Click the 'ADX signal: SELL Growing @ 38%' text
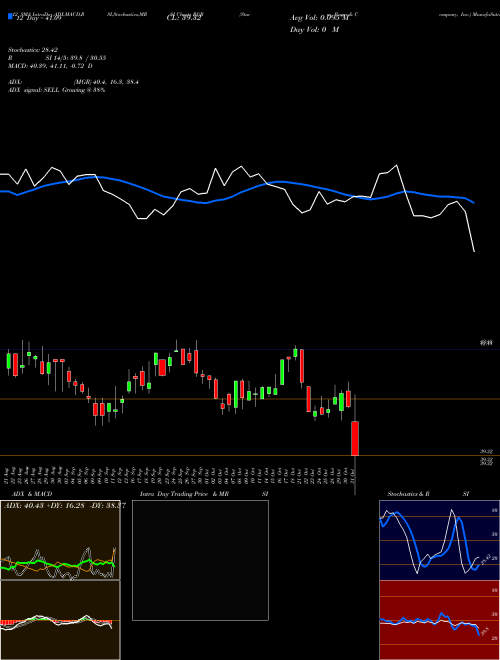500x660 pixels. pyautogui.click(x=56, y=90)
